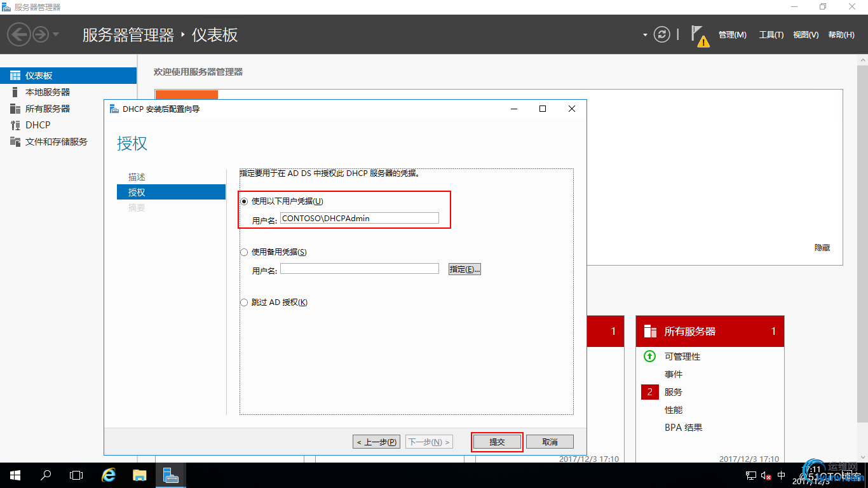Viewport: 868px width, 488px height.
Task: Click 服务 in the 所有服务器 tile
Action: click(674, 392)
